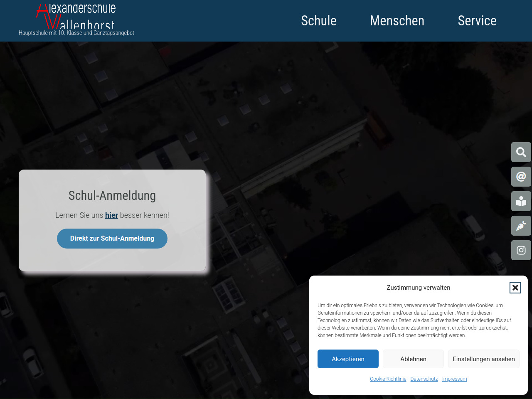
Task: Open the Cookie-Richtlinie link
Action: coord(388,379)
